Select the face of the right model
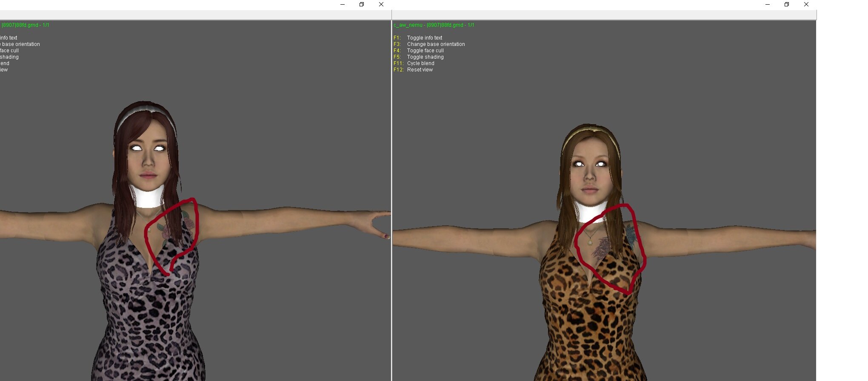Image resolution: width=868 pixels, height=381 pixels. (590, 172)
